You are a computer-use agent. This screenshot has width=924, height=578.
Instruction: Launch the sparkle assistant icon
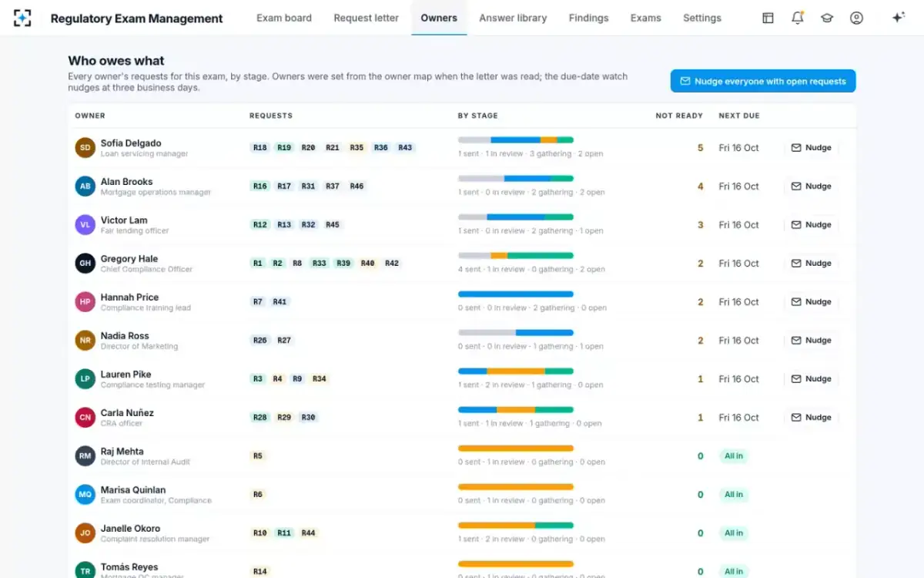click(x=898, y=18)
